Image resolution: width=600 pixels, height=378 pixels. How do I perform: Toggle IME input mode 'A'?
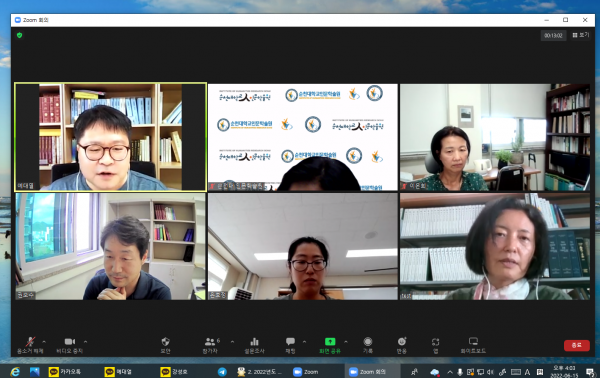[528, 371]
